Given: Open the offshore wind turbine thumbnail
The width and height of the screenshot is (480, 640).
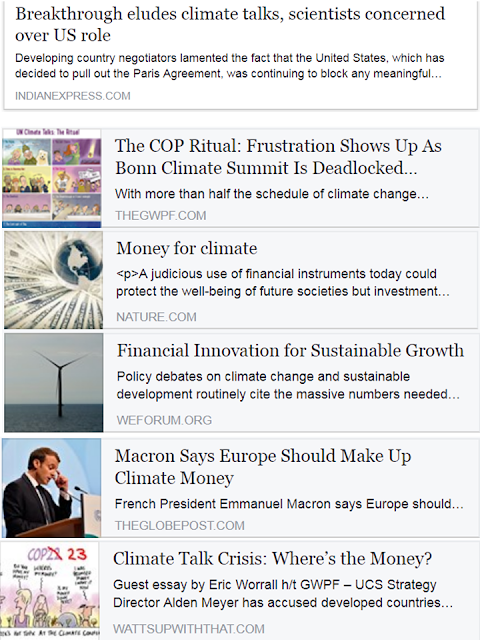Looking at the screenshot, I should [53, 382].
